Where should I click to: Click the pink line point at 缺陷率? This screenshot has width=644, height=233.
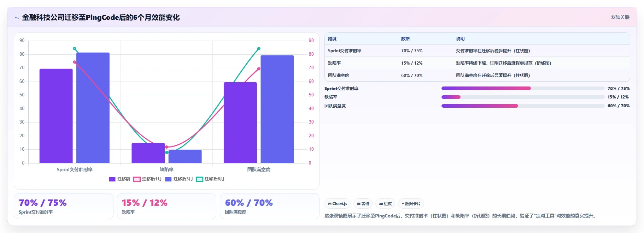tap(166, 147)
